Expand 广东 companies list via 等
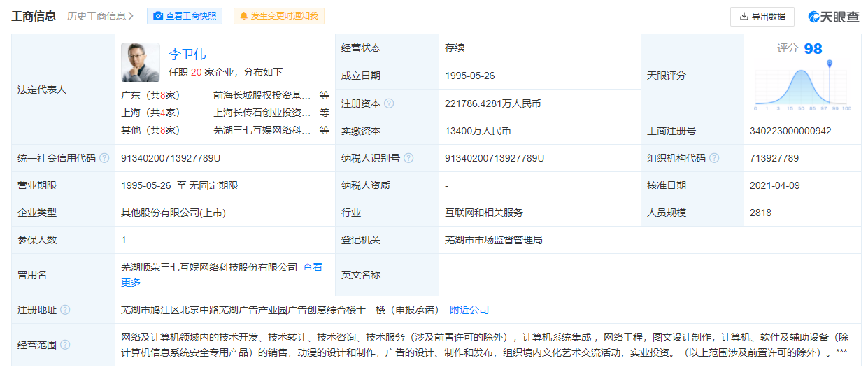This screenshot has width=868, height=372. pyautogui.click(x=324, y=95)
